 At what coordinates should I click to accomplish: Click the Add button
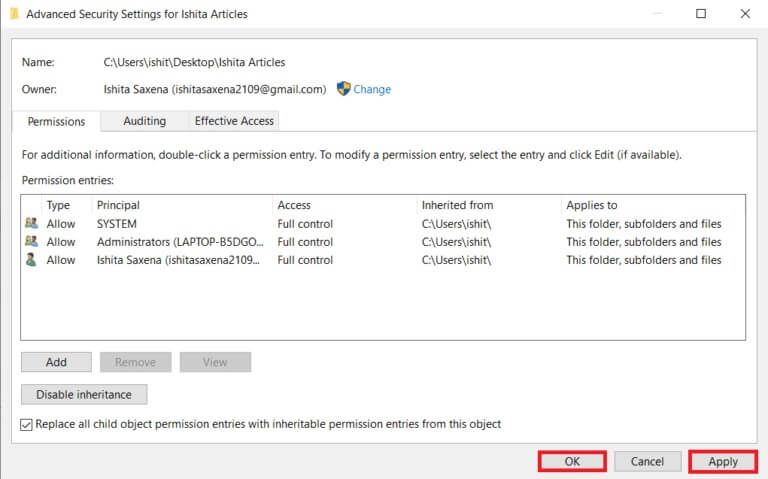point(56,362)
